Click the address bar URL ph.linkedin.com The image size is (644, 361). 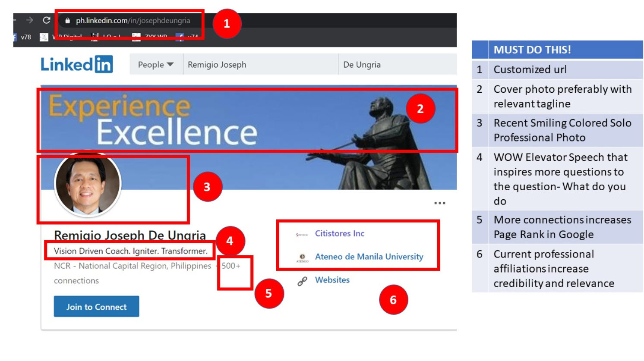(133, 20)
